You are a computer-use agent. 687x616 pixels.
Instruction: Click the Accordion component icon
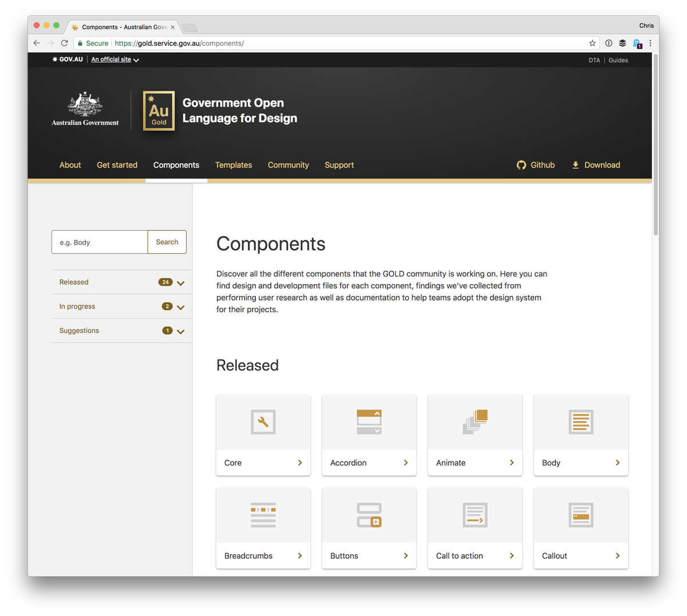point(369,422)
